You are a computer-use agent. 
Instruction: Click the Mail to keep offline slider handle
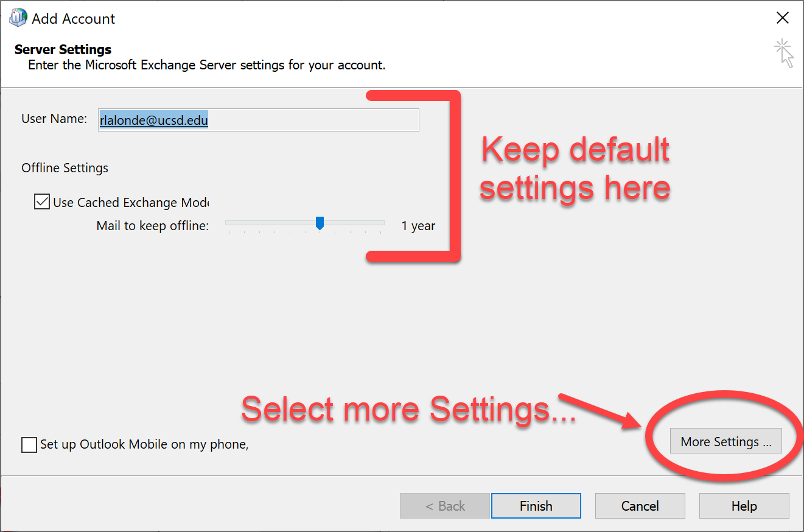(320, 223)
